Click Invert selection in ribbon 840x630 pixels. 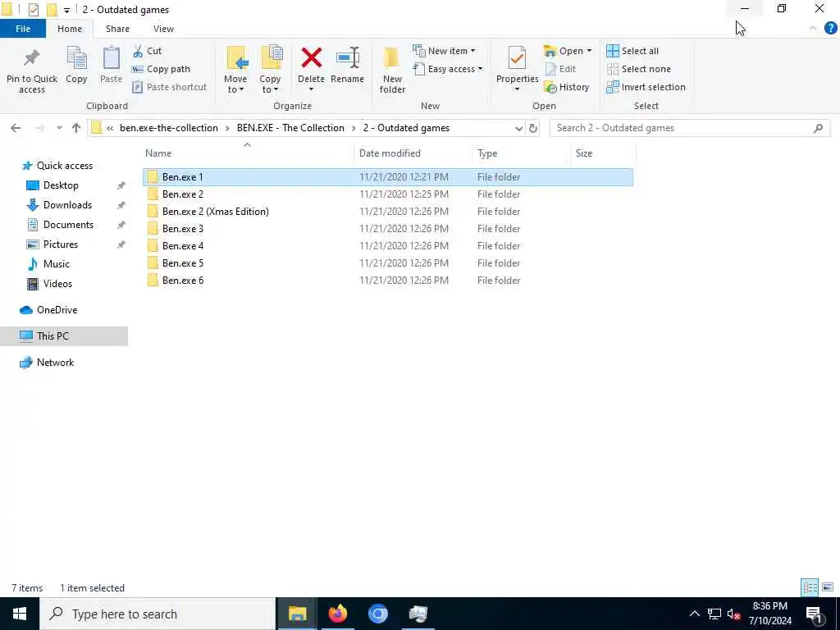646,87
